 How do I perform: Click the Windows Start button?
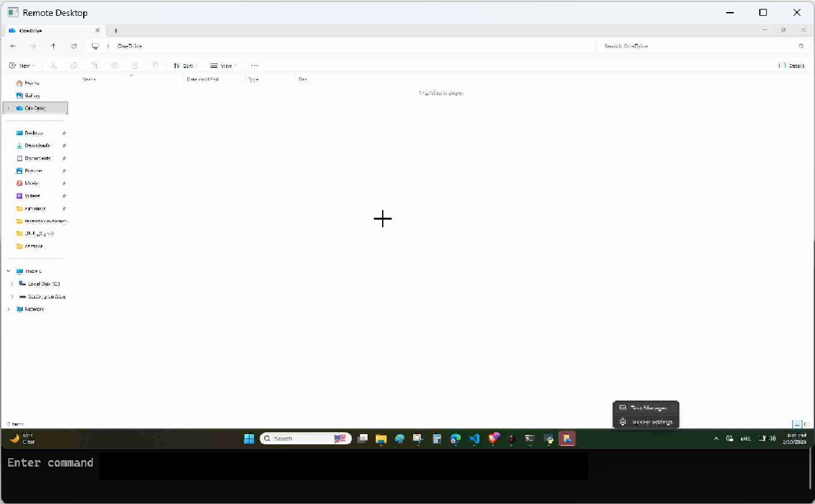[249, 439]
